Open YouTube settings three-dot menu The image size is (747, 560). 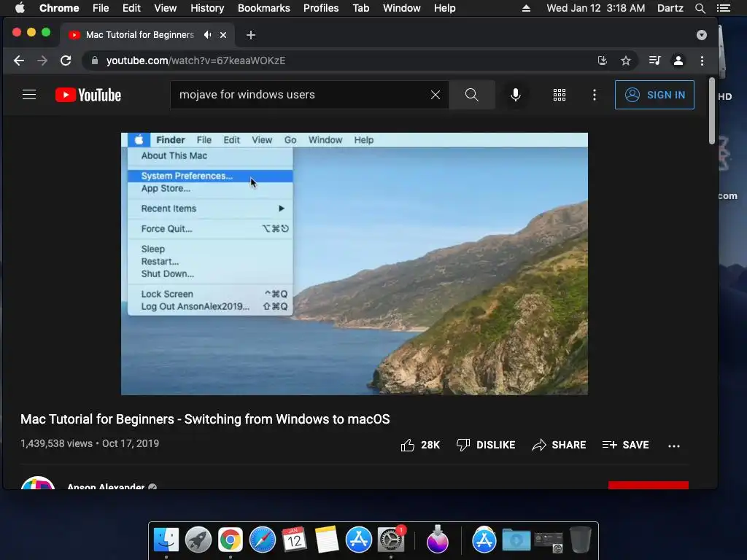coord(594,95)
